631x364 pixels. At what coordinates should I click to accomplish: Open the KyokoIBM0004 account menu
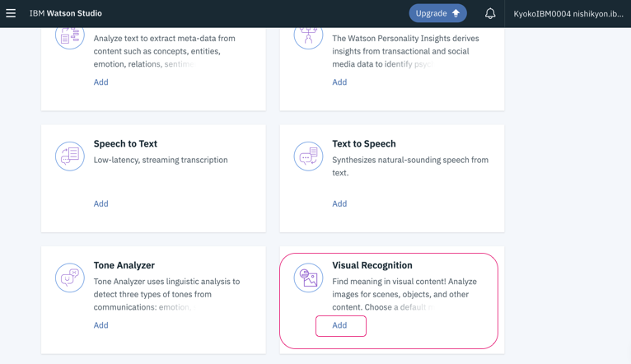[x=568, y=13]
